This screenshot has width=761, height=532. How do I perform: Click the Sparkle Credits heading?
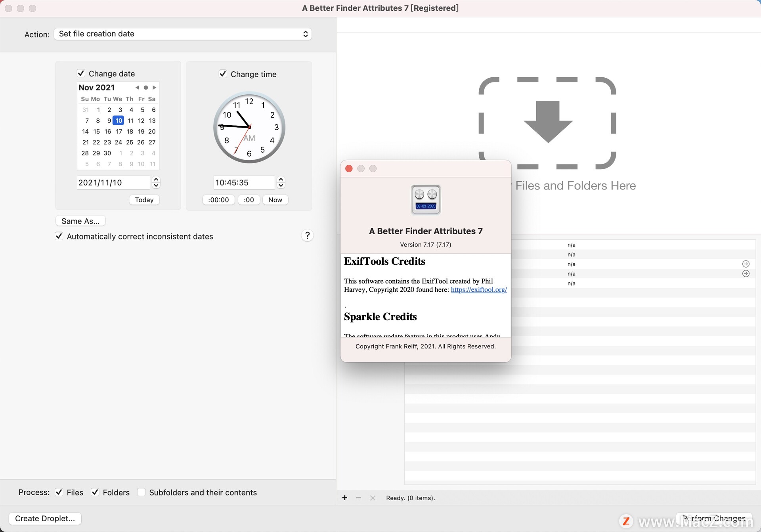pos(380,317)
